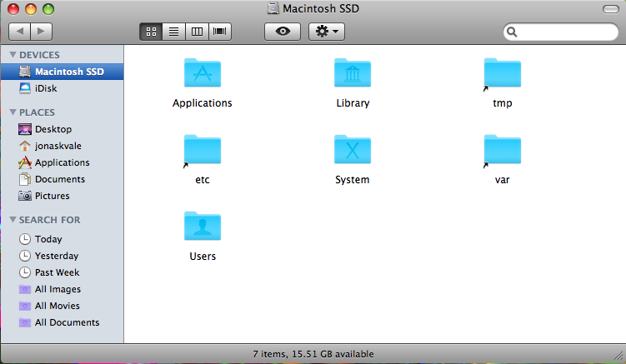Click the tmp folder name label

[503, 103]
